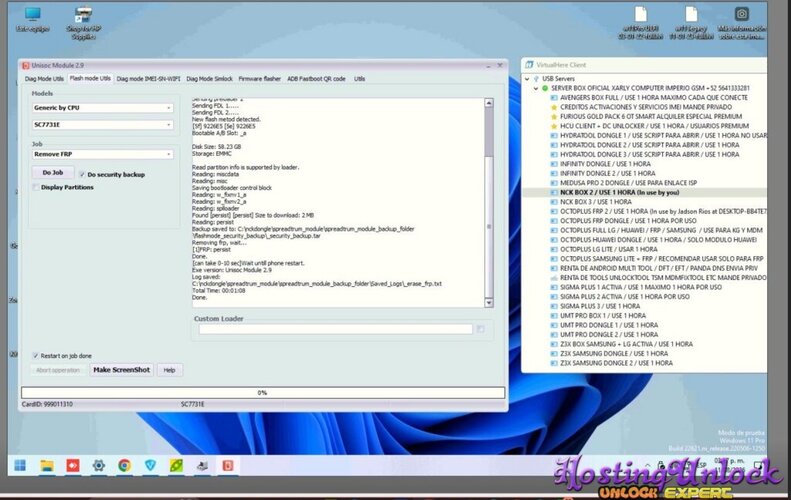Open Windows Start menu on taskbar
Image resolution: width=791 pixels, height=500 pixels.
coord(20,465)
